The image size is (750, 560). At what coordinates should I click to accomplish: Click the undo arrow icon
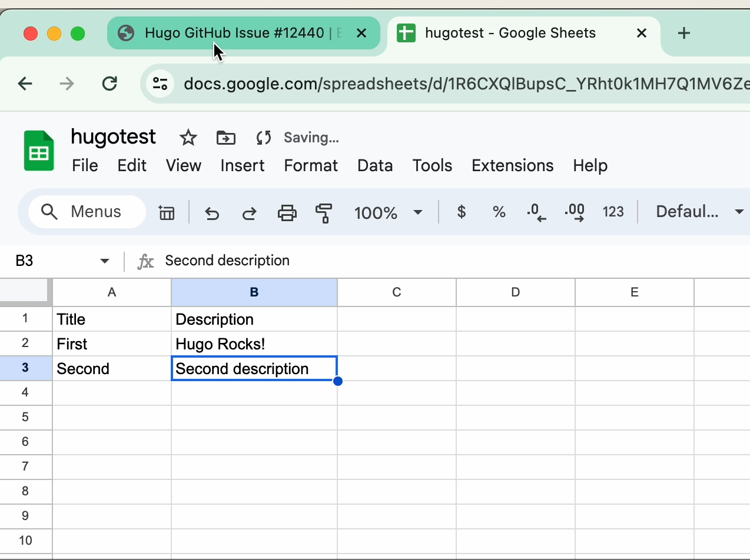211,212
